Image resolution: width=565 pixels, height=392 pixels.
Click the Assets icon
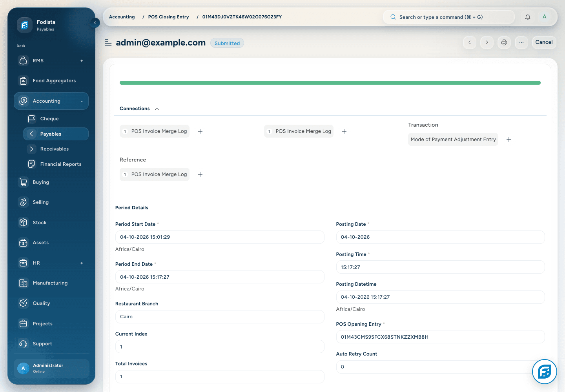tap(24, 243)
